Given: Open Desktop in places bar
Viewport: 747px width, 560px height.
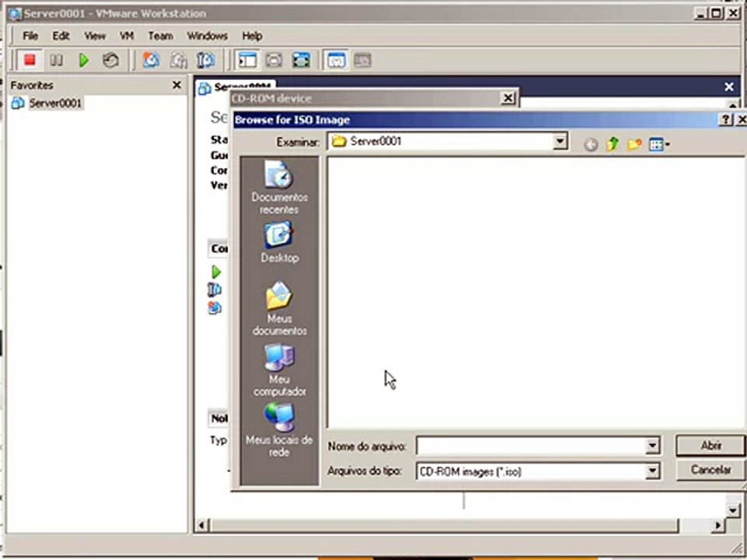Looking at the screenshot, I should pyautogui.click(x=279, y=242).
